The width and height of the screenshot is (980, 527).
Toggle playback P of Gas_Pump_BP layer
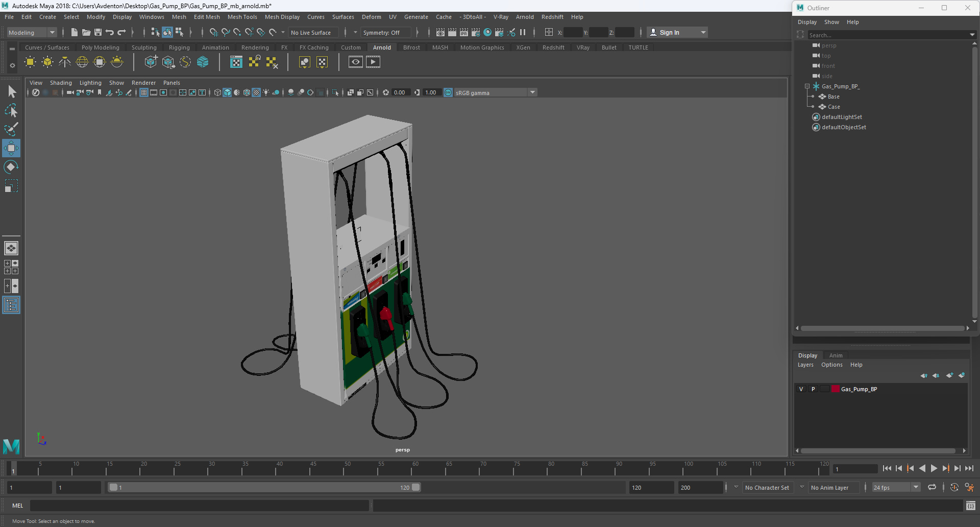pos(813,389)
